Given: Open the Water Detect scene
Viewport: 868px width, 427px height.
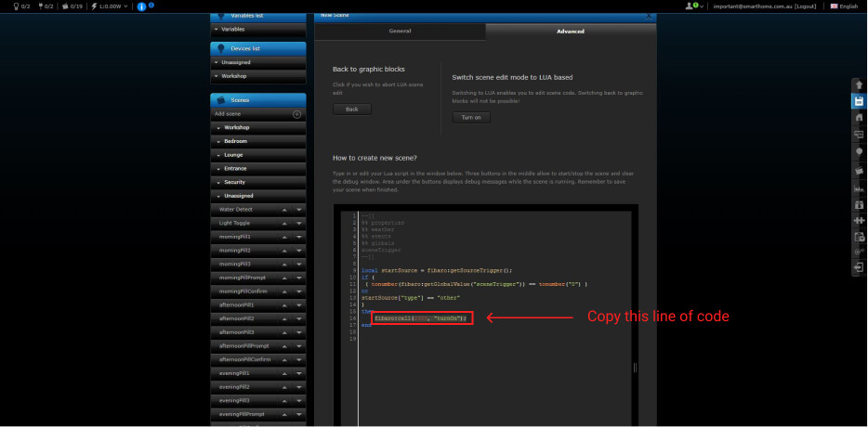Looking at the screenshot, I should (x=236, y=210).
